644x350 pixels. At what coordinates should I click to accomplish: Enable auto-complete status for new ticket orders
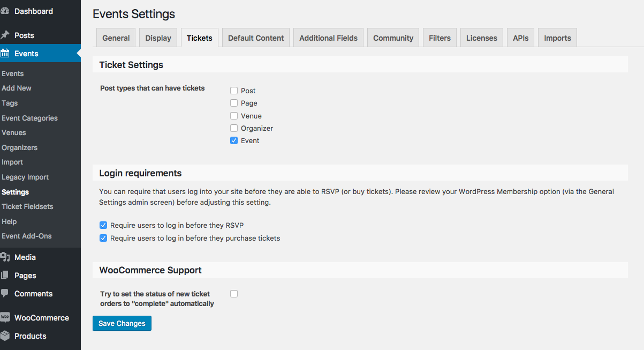pyautogui.click(x=234, y=294)
